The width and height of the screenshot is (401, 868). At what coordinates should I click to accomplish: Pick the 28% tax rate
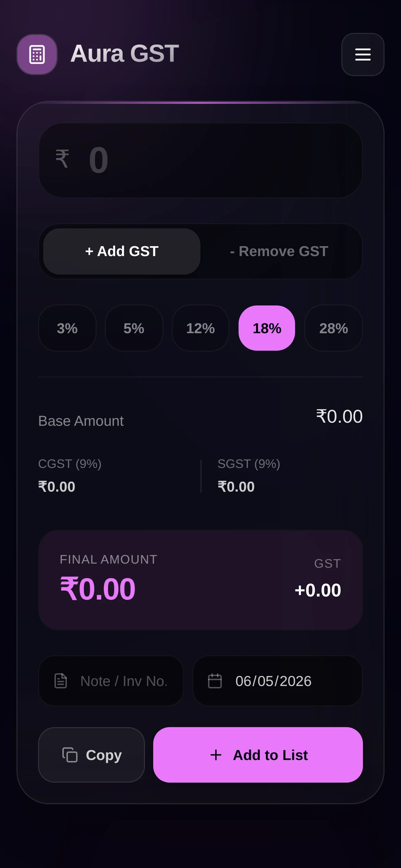tap(333, 328)
